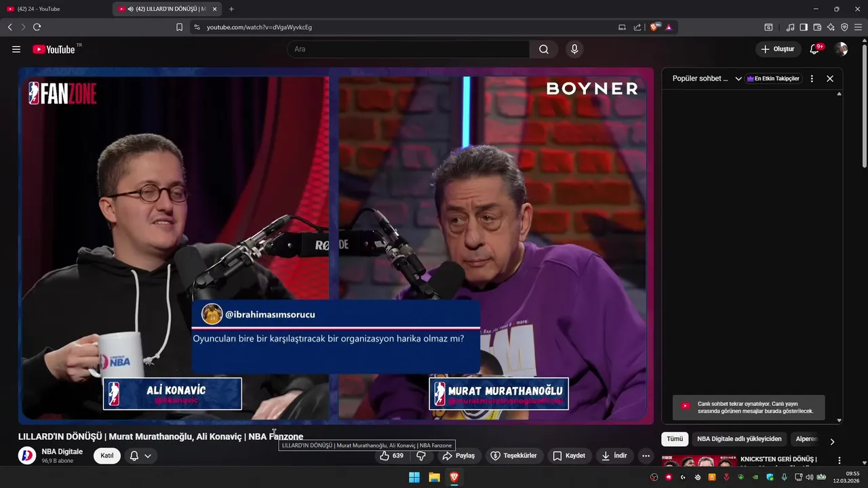Go back with the browser back arrow
This screenshot has width=868, height=488.
(10, 27)
